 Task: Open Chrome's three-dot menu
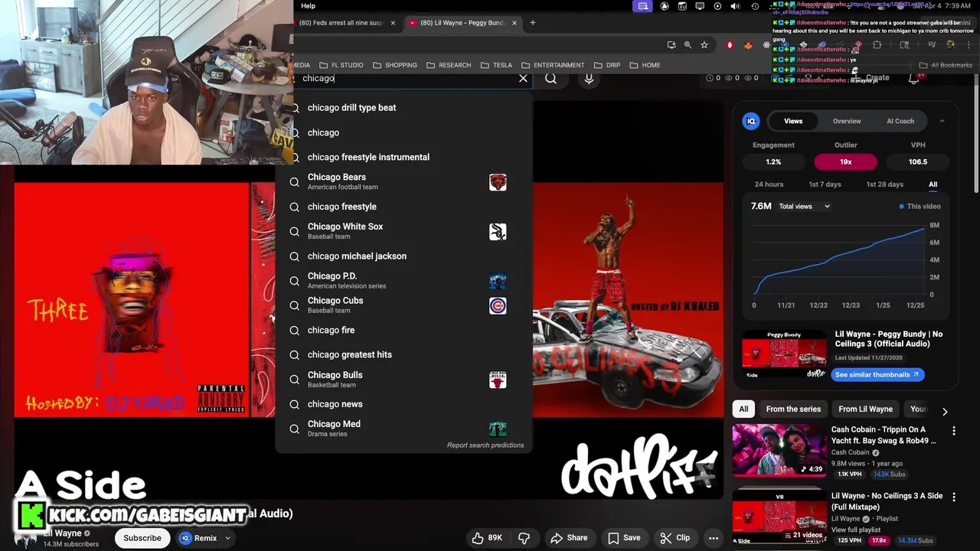pyautogui.click(x=969, y=45)
